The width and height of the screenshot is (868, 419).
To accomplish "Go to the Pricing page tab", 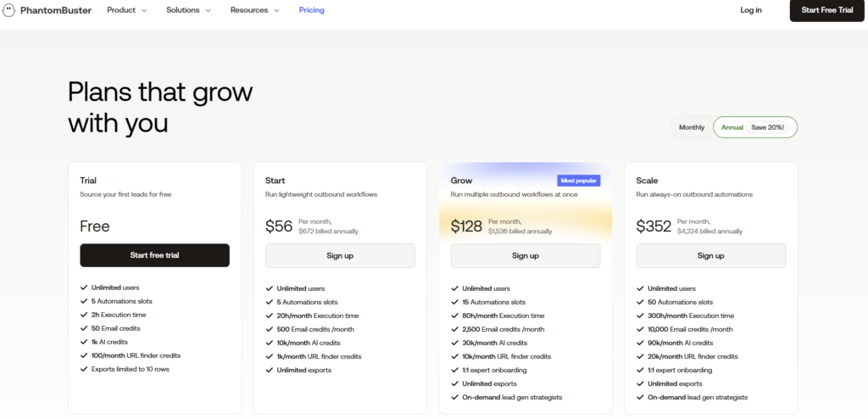I will pos(311,10).
